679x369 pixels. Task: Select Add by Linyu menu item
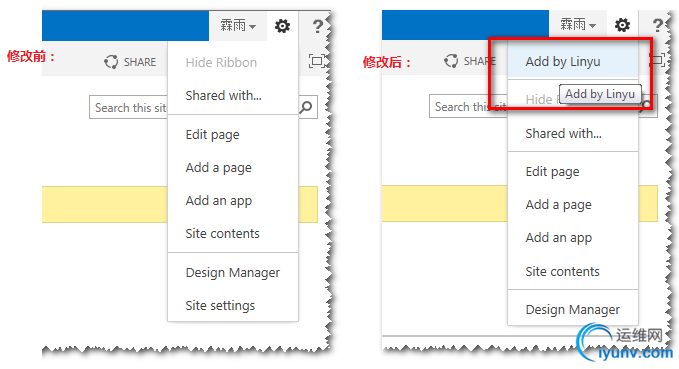click(573, 62)
